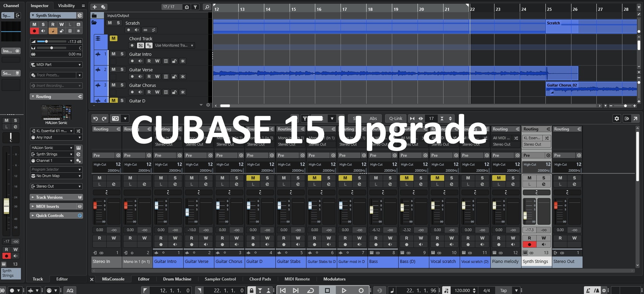
Task: Open the track presets icon beside Add Track
Action: click(103, 7)
